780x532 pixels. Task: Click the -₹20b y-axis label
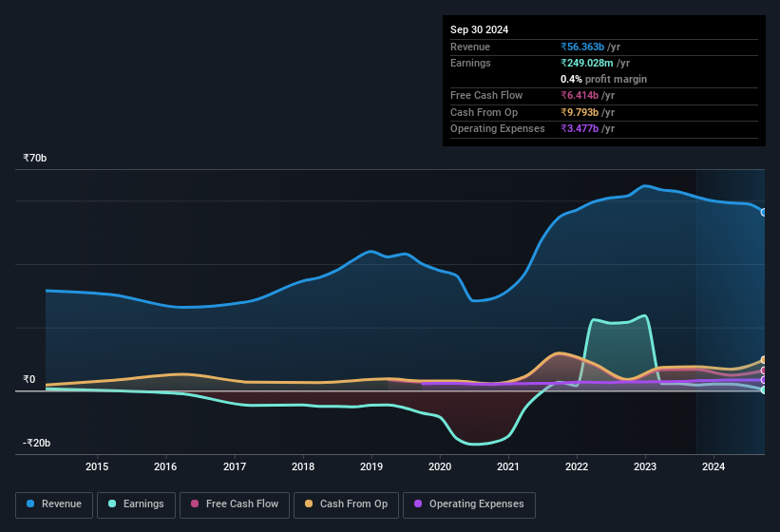click(36, 443)
